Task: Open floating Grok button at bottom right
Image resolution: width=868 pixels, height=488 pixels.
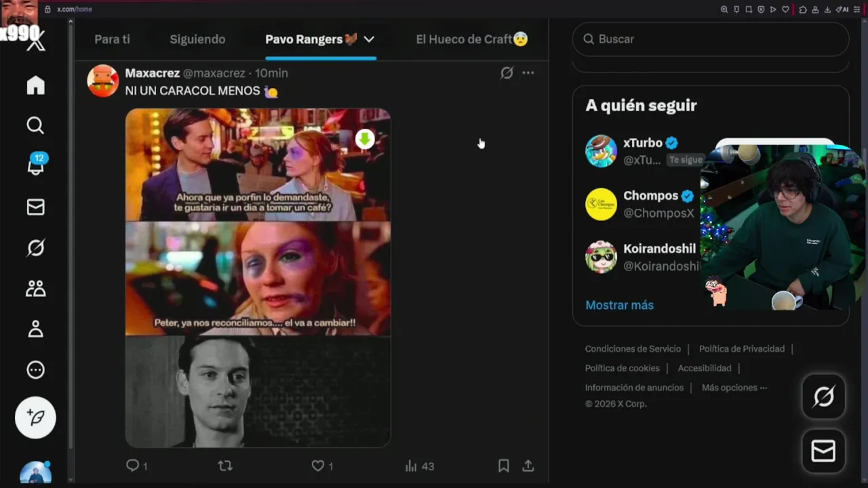Action: (x=823, y=396)
